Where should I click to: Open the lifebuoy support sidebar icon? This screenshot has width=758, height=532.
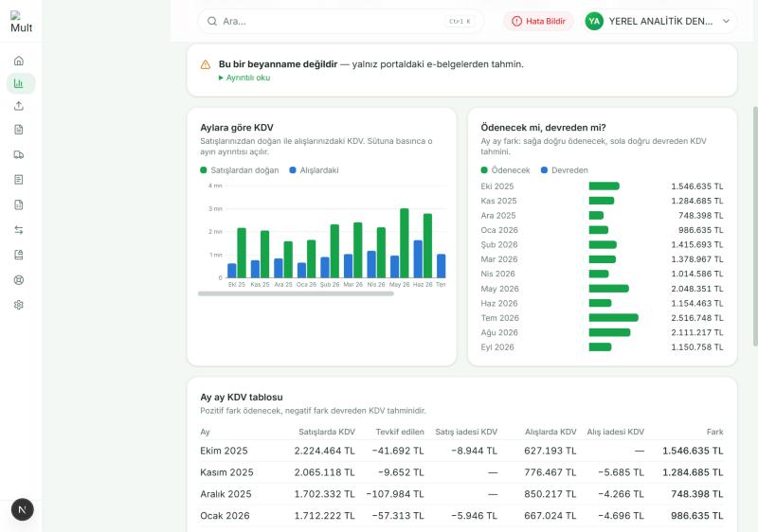click(x=18, y=280)
